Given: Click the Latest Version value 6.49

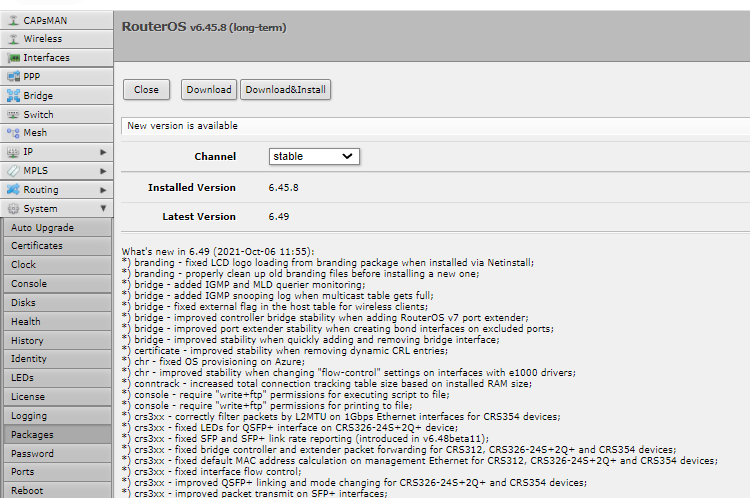Looking at the screenshot, I should [x=278, y=217].
